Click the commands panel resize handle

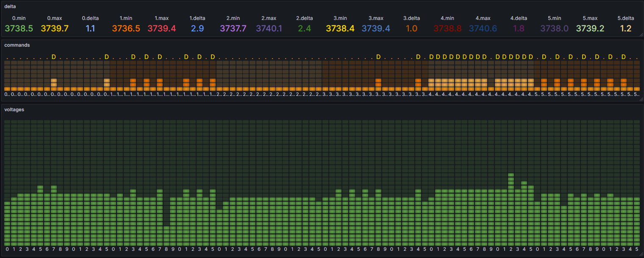point(641,99)
